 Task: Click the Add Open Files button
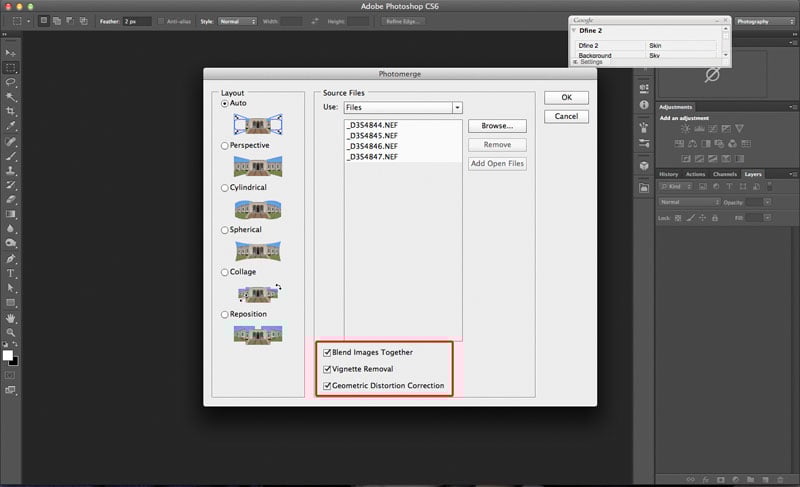[497, 164]
